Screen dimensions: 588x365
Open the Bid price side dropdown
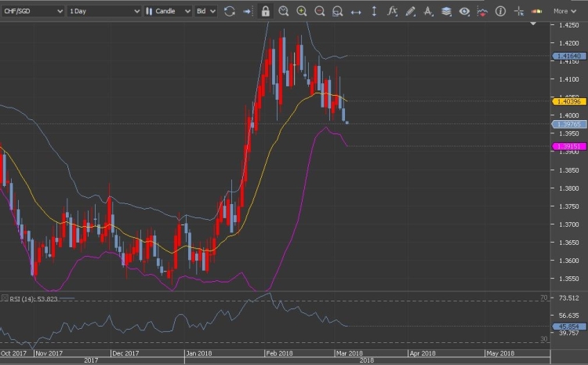pos(206,11)
